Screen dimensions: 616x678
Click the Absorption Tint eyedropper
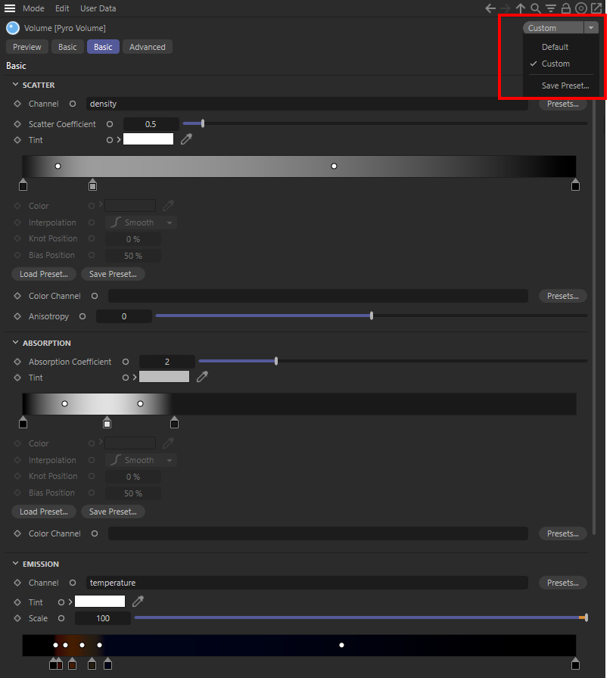[x=202, y=377]
